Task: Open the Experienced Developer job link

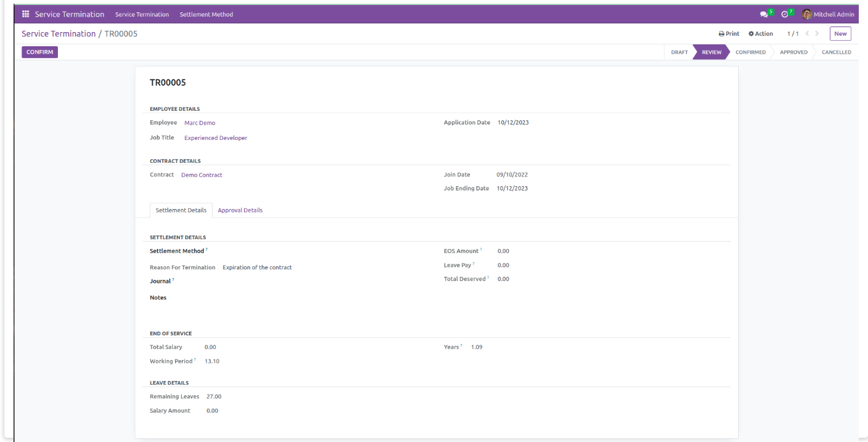Action: [216, 138]
